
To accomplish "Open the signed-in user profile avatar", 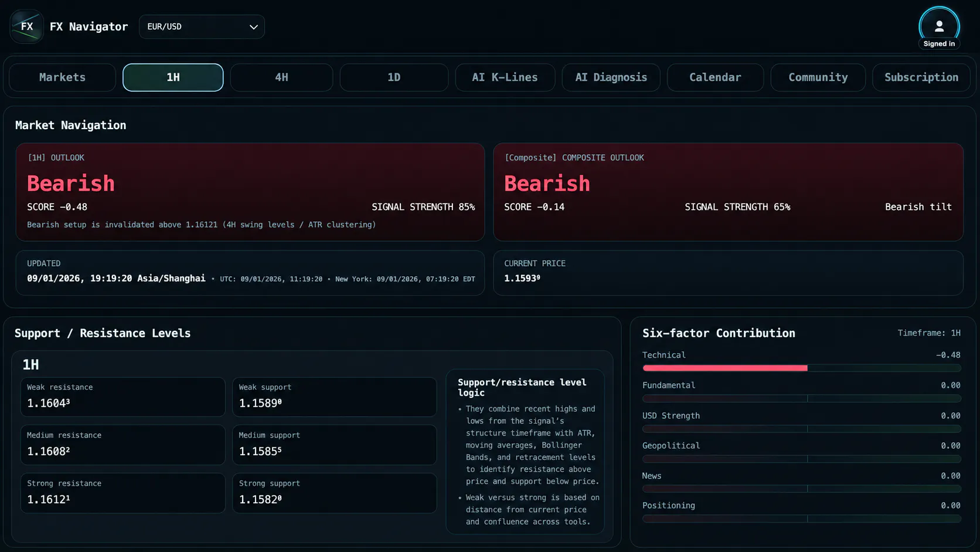I will tap(939, 26).
